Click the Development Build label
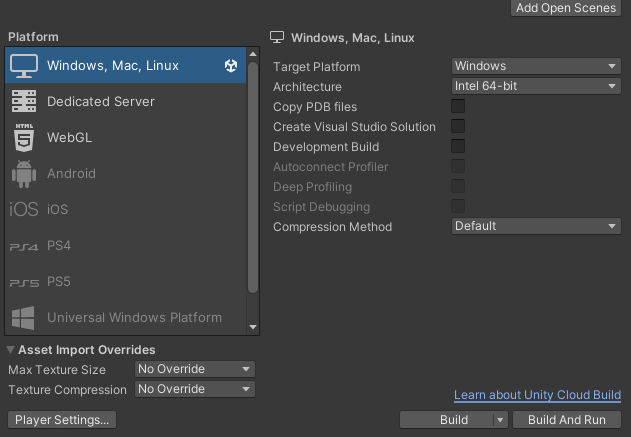 point(326,147)
